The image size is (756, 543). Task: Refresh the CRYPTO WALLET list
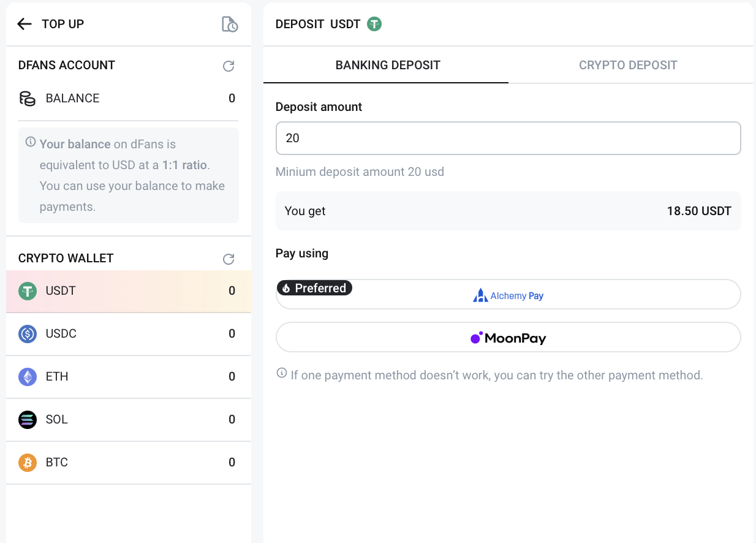(229, 259)
